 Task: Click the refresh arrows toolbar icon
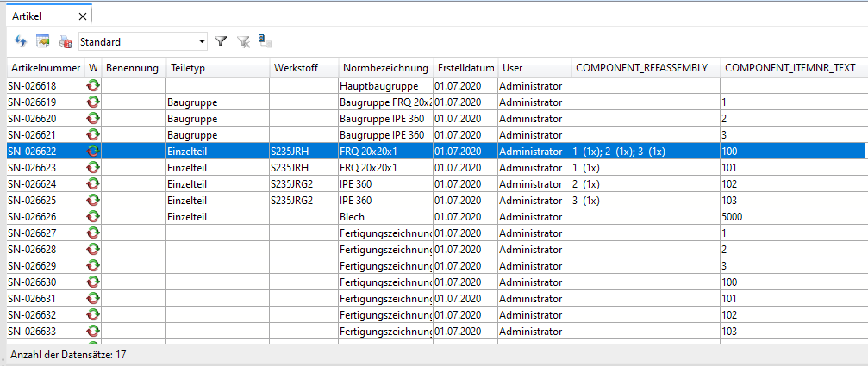click(x=21, y=41)
